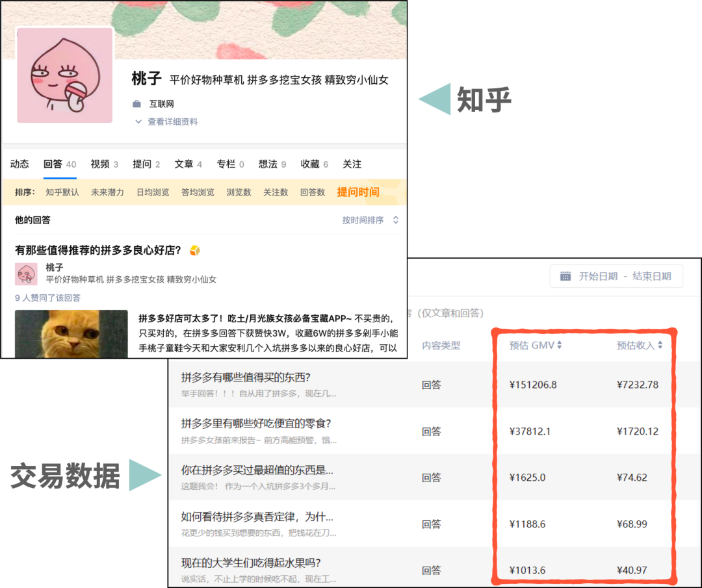The width and height of the screenshot is (702, 588).
Task: Sort answers by 回答数
Action: click(x=313, y=192)
